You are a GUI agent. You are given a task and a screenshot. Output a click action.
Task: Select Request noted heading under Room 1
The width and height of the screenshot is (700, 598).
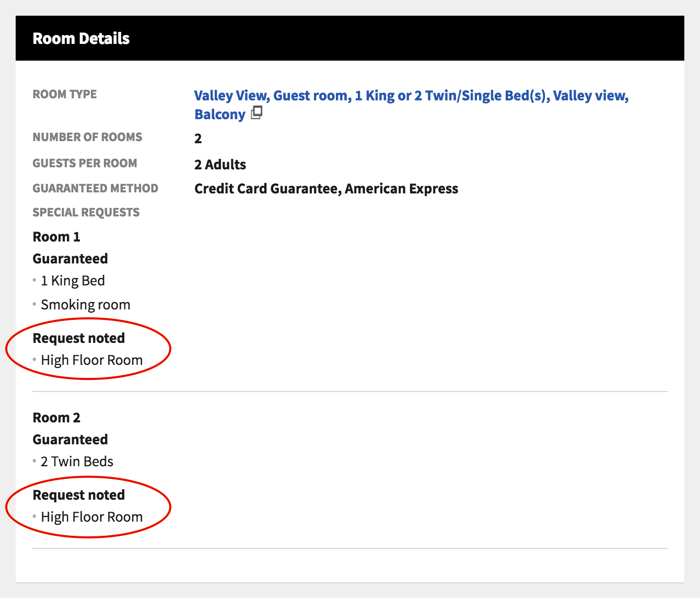point(79,338)
